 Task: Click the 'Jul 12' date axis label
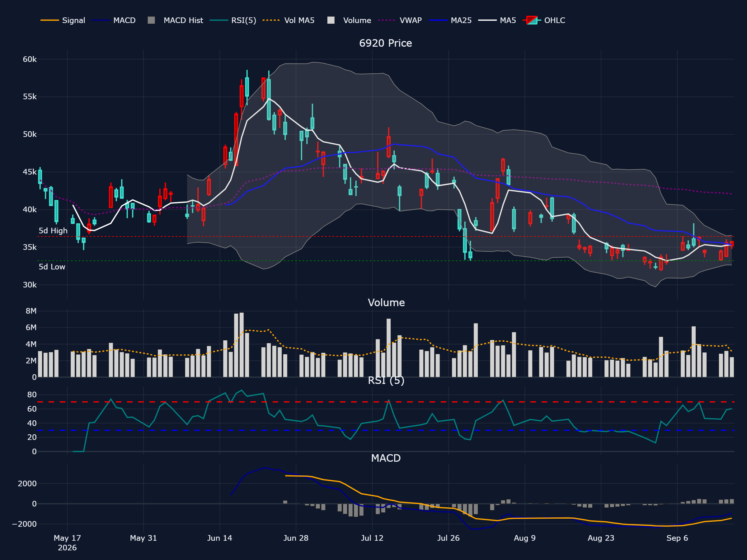372,538
